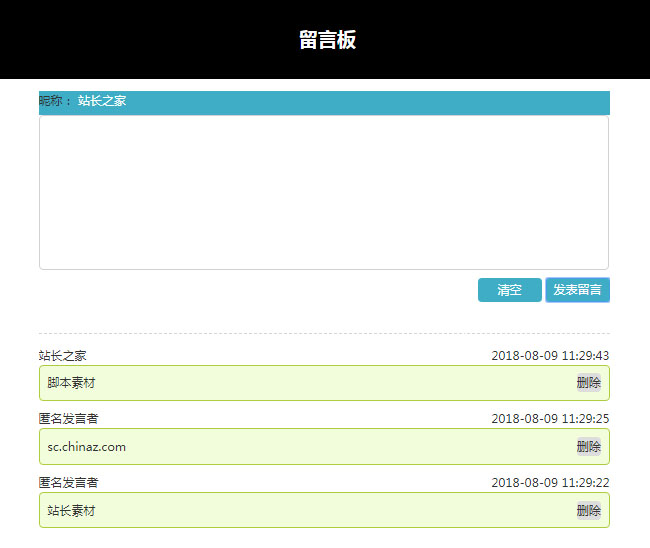Image resolution: width=650 pixels, height=548 pixels.
Task: Click the timestamp 2018-08-09 11:29:25
Action: tap(550, 418)
